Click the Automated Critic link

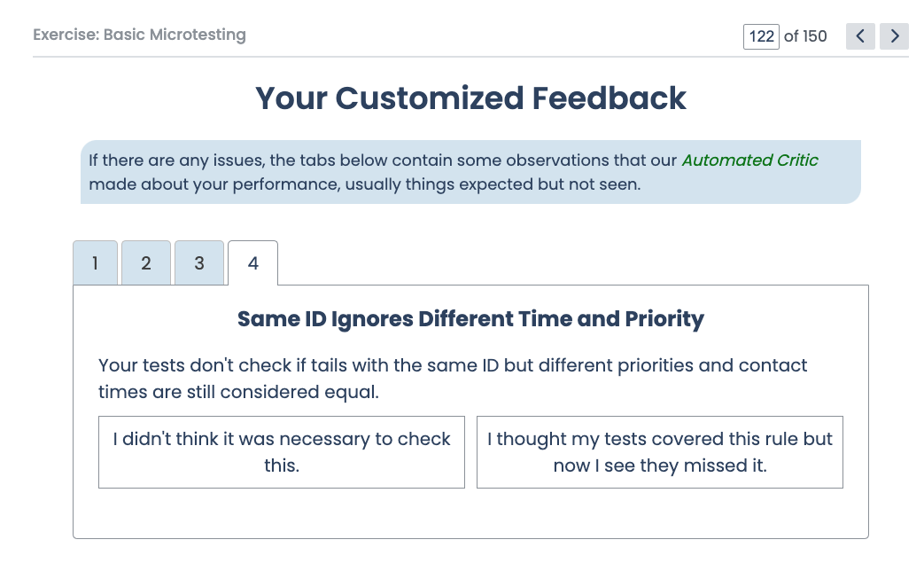749,160
